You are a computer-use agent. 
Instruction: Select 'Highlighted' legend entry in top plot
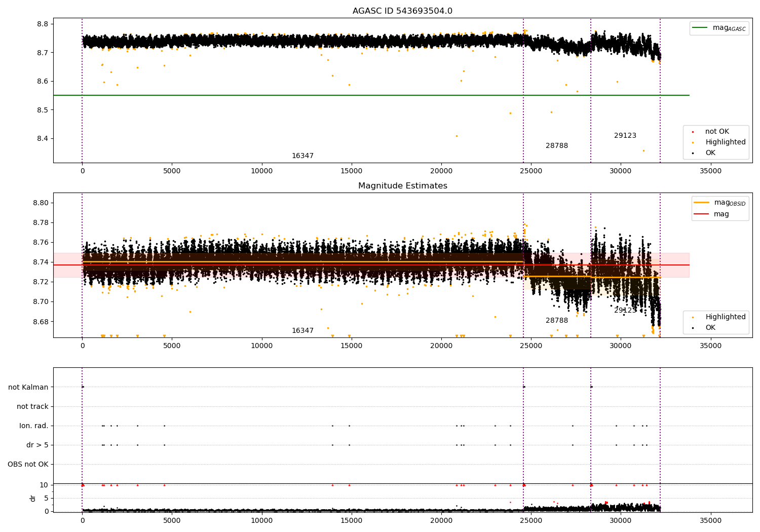726,142
